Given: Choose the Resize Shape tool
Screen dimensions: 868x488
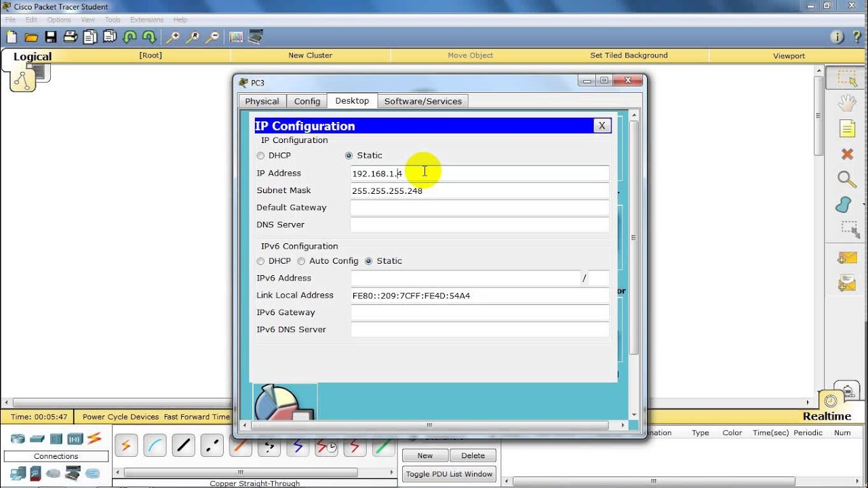Looking at the screenshot, I should (849, 229).
